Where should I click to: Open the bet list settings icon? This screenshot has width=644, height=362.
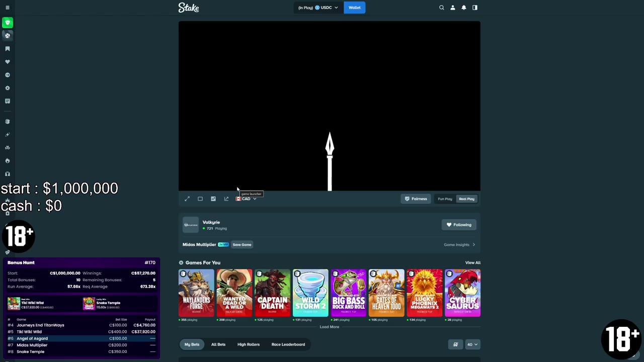coord(455,344)
